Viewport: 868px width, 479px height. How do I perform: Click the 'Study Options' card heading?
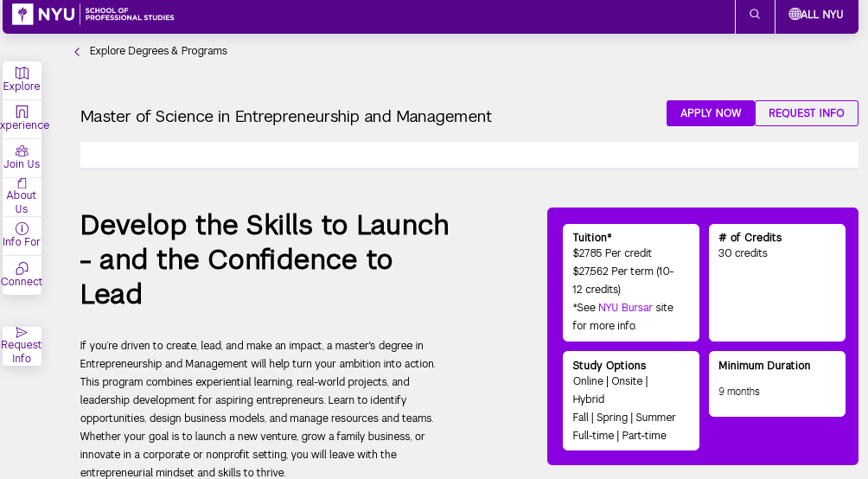pos(609,366)
